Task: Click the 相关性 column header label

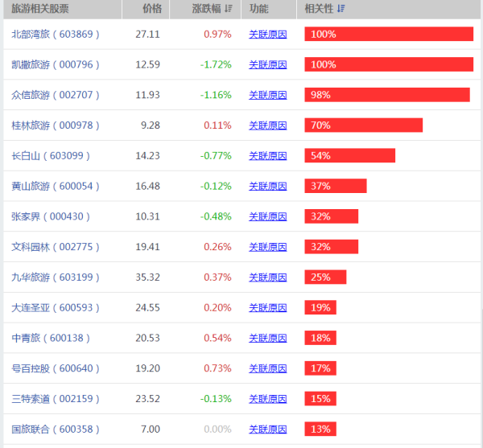Action: pyautogui.click(x=319, y=9)
